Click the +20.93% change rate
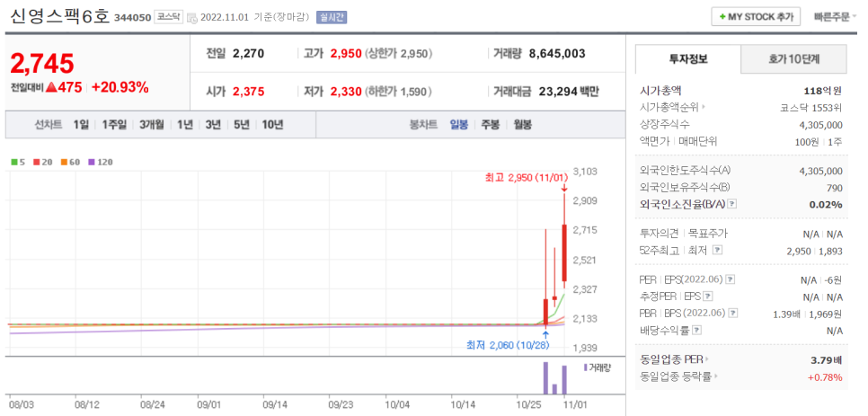868x416 pixels. point(120,87)
